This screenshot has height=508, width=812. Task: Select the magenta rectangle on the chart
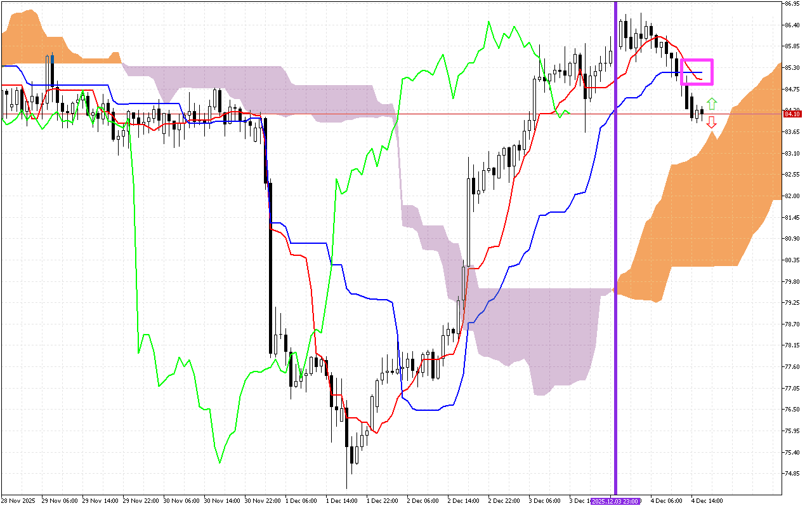(x=697, y=72)
